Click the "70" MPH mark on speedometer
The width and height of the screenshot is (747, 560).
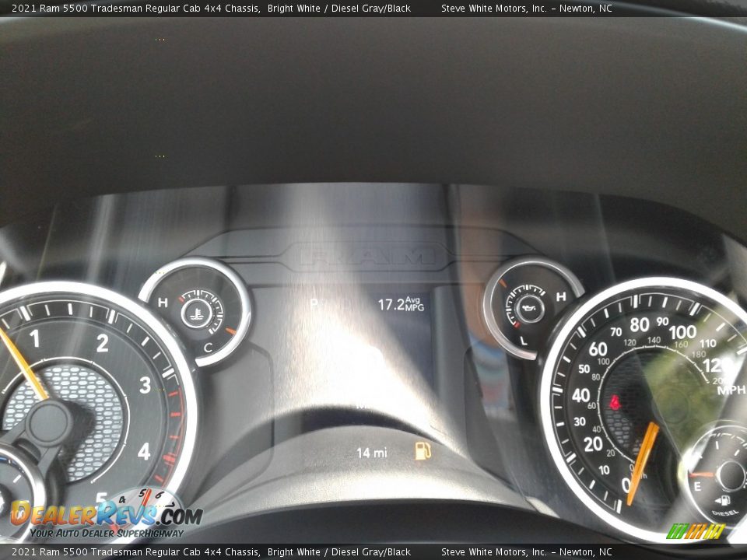click(616, 331)
